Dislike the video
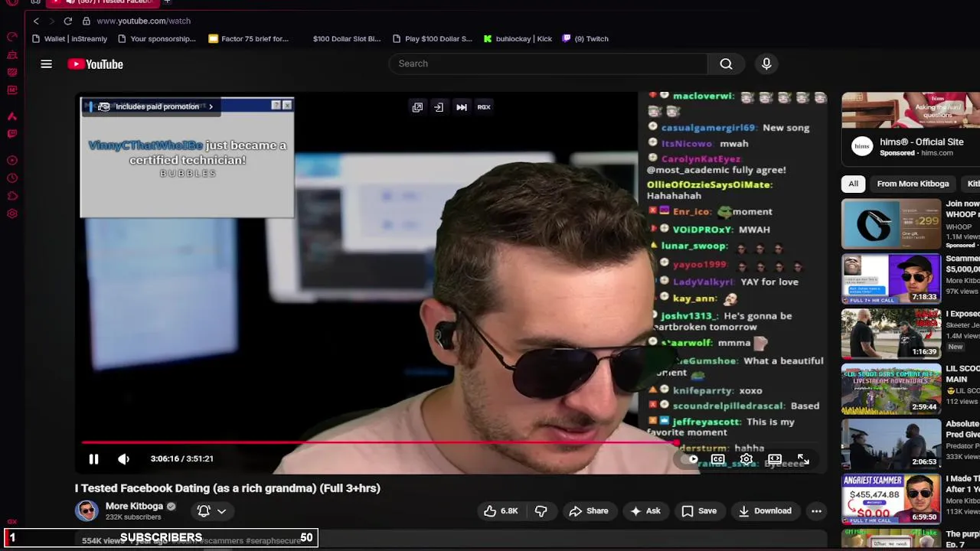 541,510
